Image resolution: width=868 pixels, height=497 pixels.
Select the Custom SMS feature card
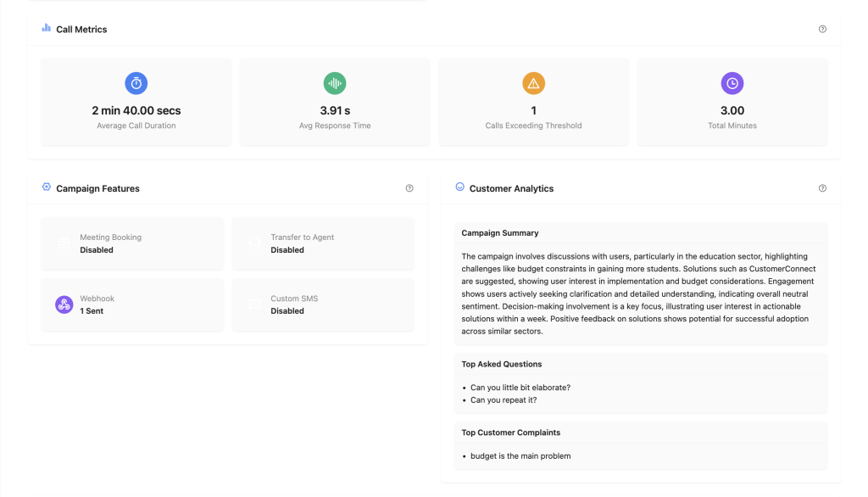[x=323, y=304]
